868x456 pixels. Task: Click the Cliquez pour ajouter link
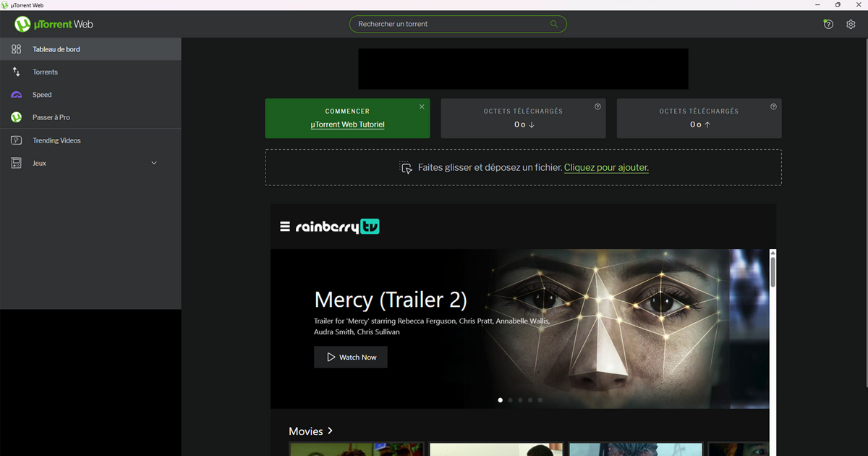tap(606, 167)
